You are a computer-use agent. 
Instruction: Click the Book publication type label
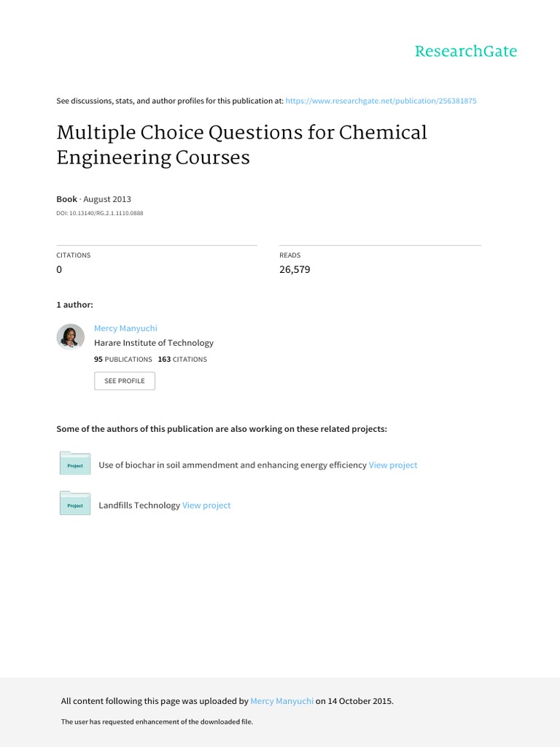coord(66,198)
